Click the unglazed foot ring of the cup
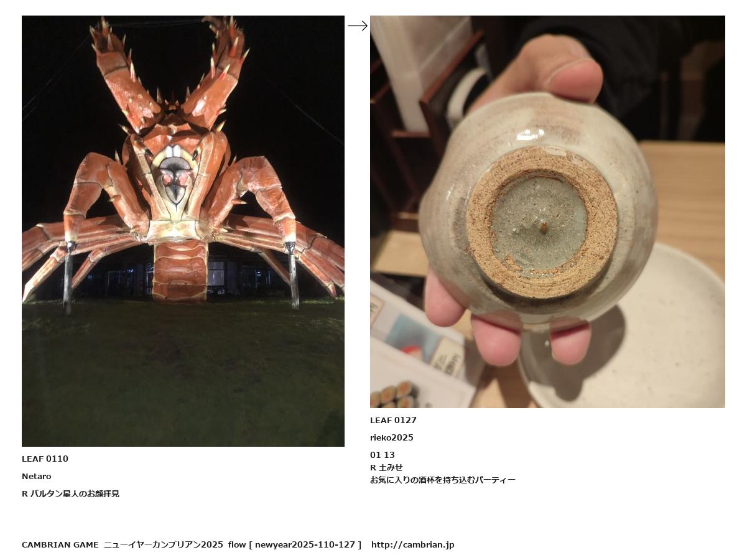This screenshot has width=747, height=560. tap(542, 222)
